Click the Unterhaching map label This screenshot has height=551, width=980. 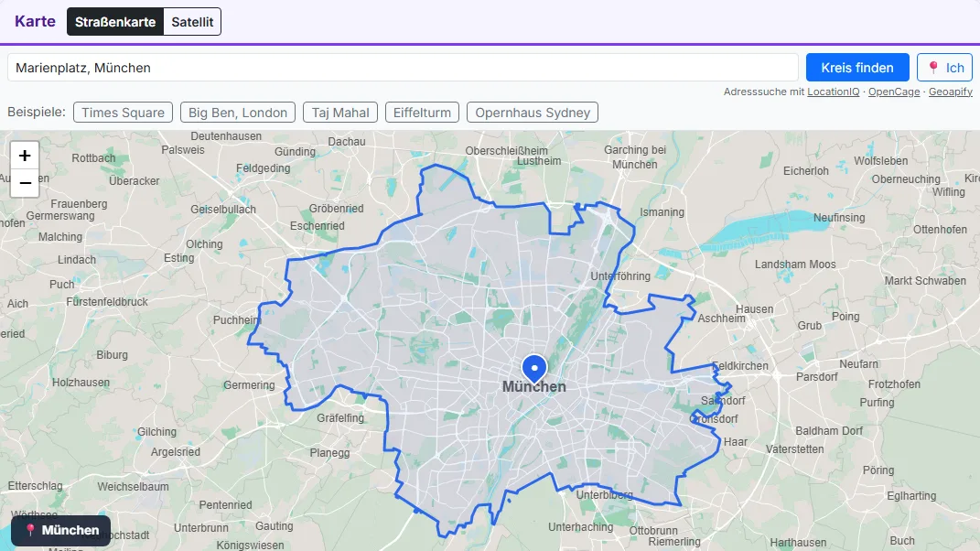(581, 527)
